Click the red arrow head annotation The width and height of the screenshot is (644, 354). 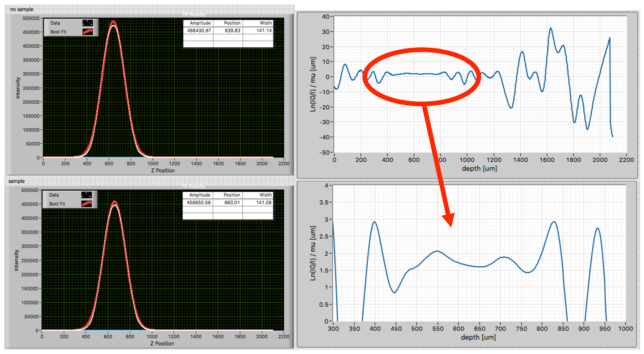[x=449, y=219]
